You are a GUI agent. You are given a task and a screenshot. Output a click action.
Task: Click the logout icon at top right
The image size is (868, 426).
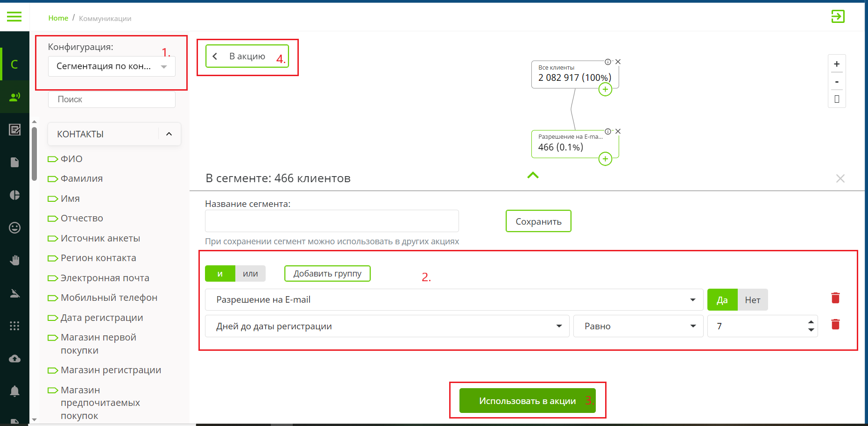[838, 17]
